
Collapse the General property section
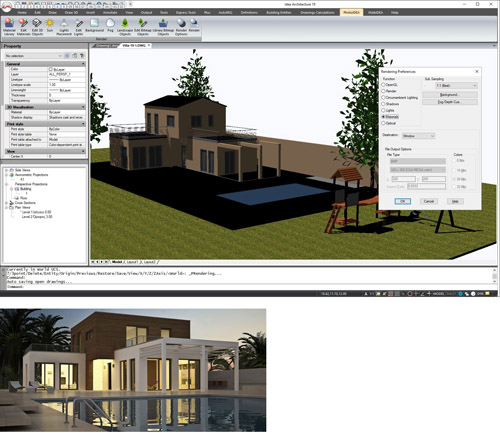click(x=83, y=64)
